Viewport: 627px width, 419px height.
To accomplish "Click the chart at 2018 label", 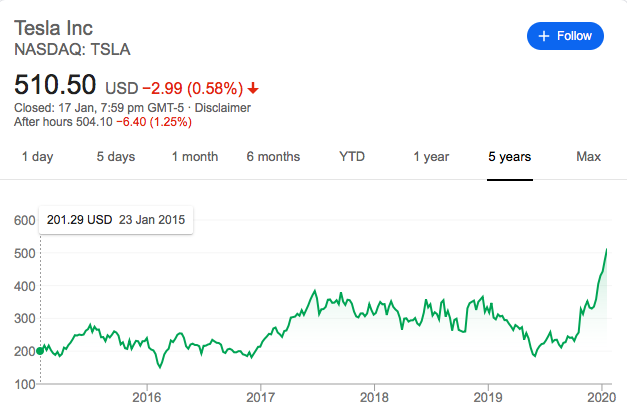I will click(x=375, y=395).
